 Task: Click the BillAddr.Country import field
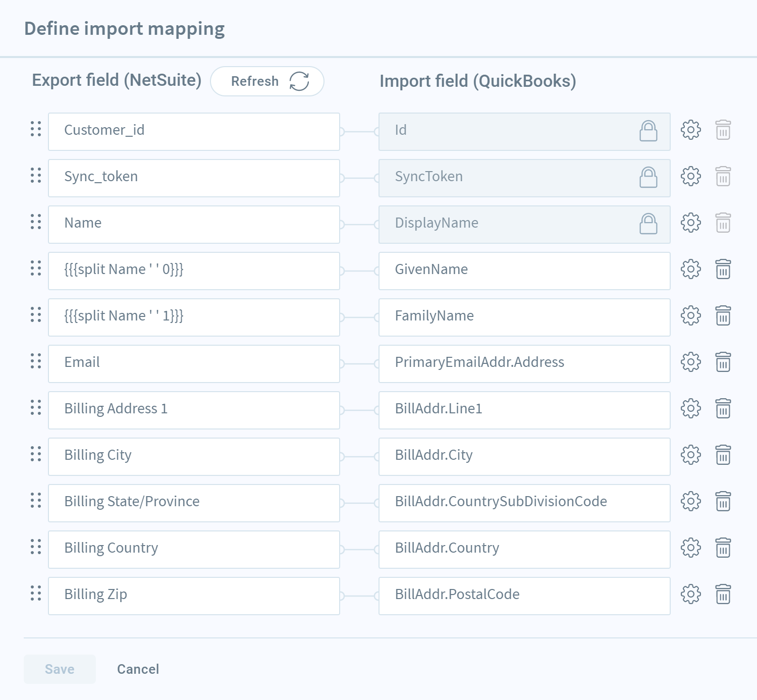(524, 550)
